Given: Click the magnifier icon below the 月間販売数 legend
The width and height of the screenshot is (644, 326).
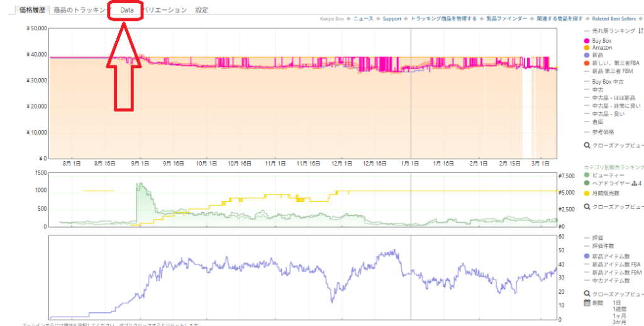Looking at the screenshot, I should coord(587,206).
